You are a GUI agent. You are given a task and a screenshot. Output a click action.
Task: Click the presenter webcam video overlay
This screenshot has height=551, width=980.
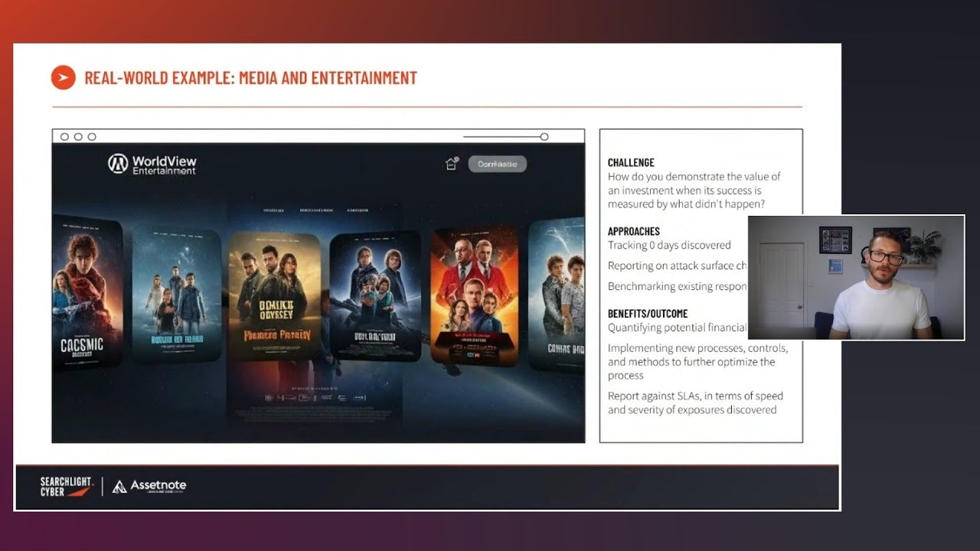pyautogui.click(x=856, y=278)
